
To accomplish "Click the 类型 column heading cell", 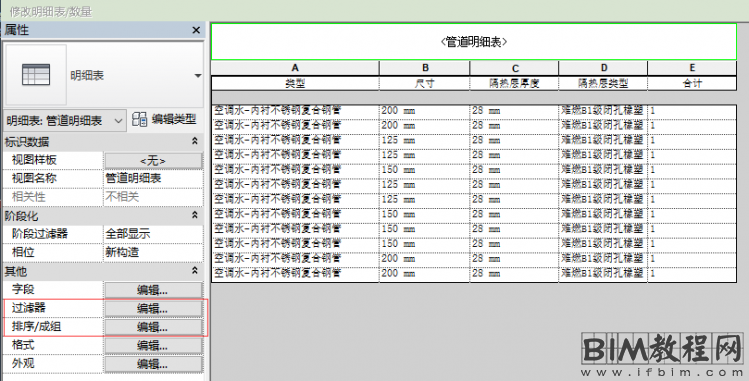I will (x=295, y=84).
